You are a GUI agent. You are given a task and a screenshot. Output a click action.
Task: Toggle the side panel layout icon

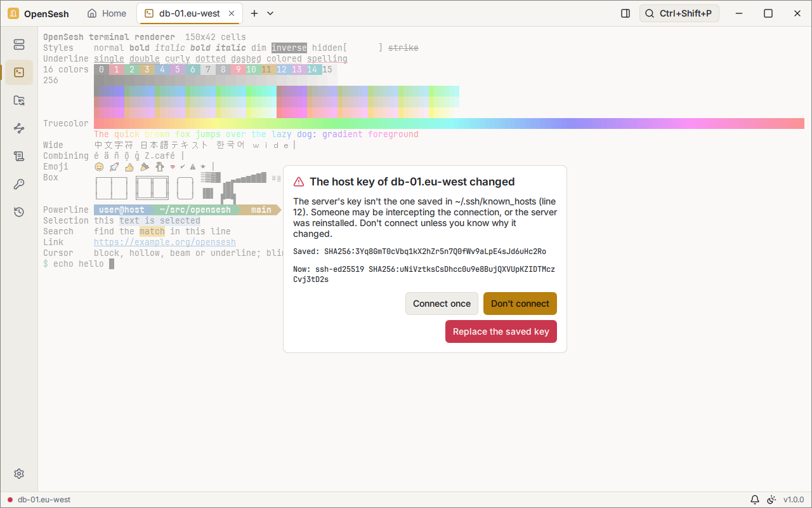pyautogui.click(x=625, y=13)
